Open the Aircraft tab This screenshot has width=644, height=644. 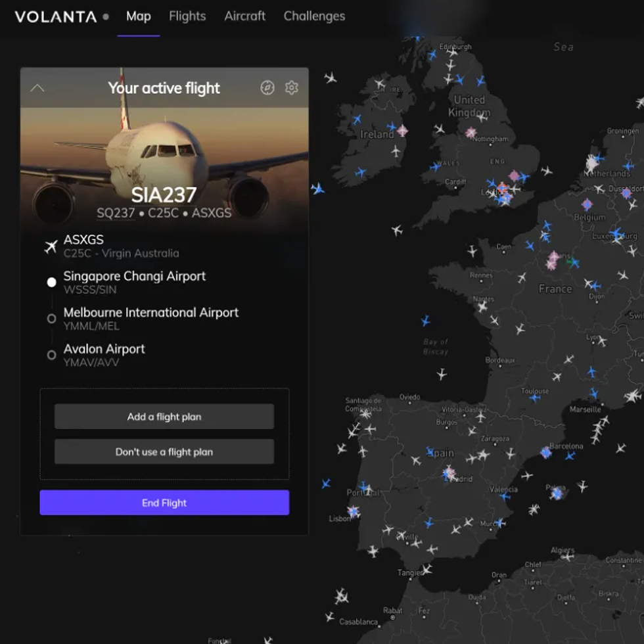point(244,16)
